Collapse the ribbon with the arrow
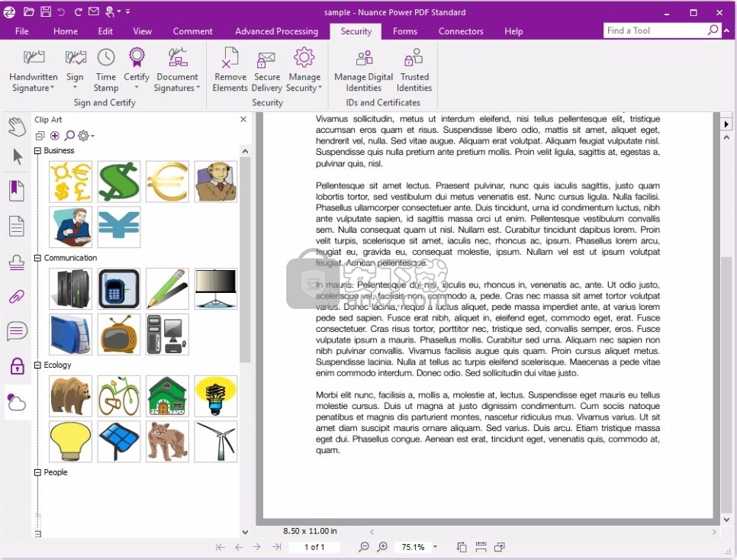This screenshot has width=737, height=560. [x=727, y=31]
